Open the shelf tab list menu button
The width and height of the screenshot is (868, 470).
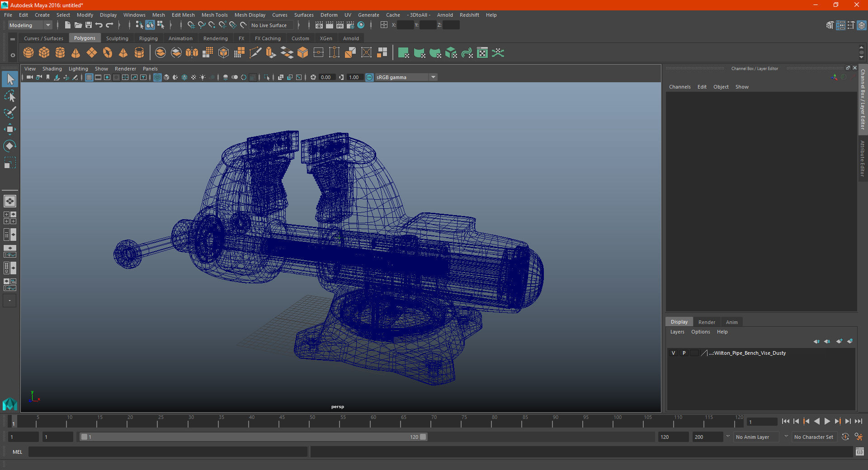coord(13,39)
